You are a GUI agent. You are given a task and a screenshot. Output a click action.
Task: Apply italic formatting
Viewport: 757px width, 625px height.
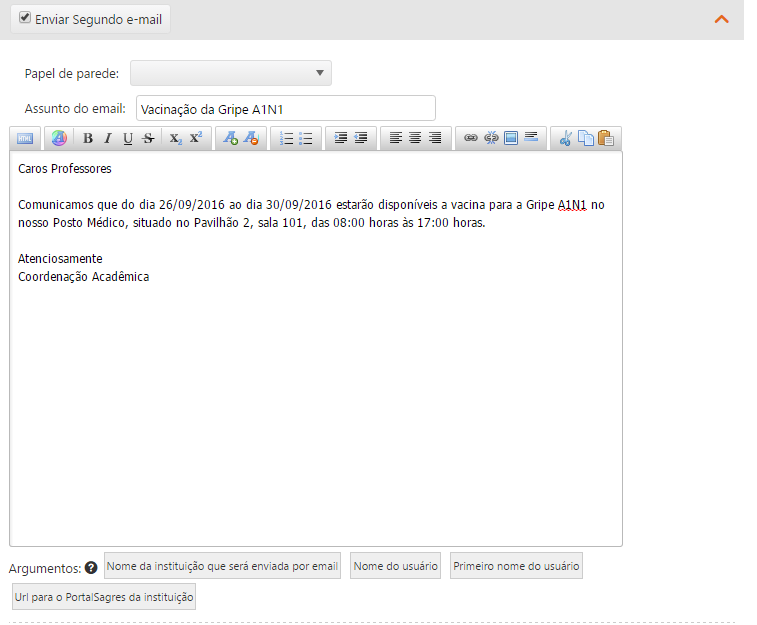click(107, 139)
